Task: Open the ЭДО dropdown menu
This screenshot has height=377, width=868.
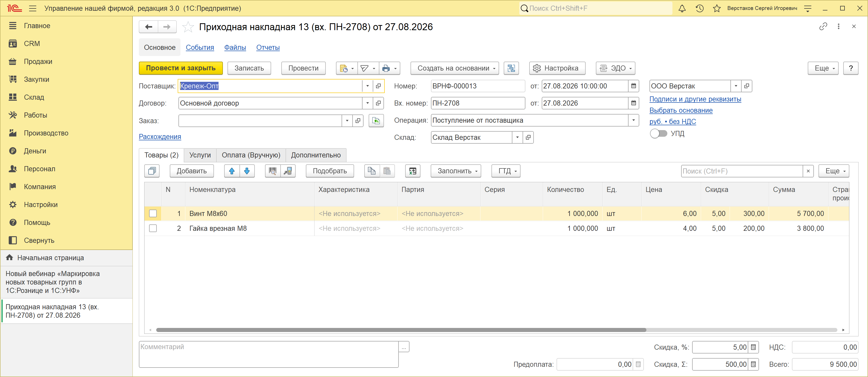Action: 615,68
